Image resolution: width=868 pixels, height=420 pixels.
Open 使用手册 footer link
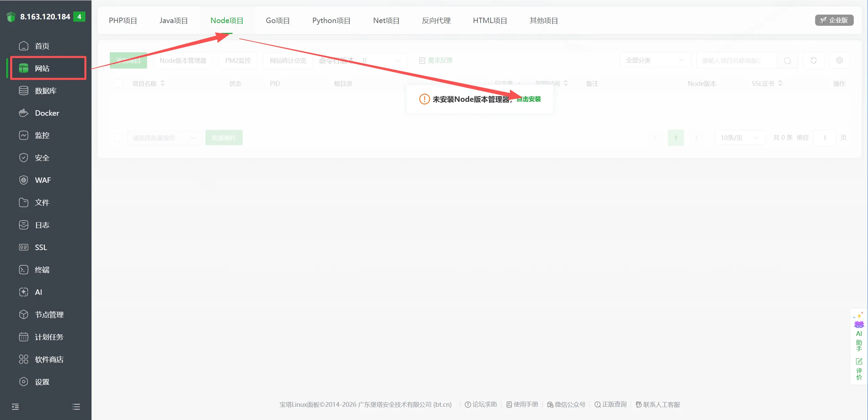(x=522, y=404)
